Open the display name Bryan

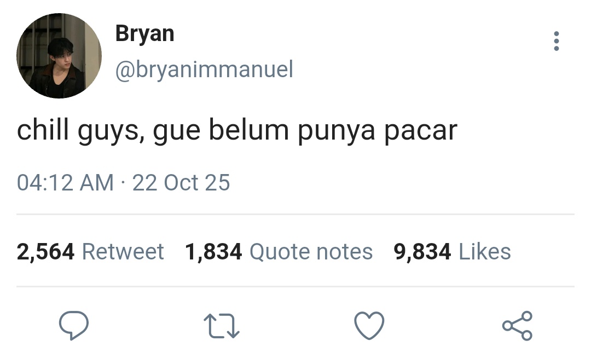click(144, 34)
